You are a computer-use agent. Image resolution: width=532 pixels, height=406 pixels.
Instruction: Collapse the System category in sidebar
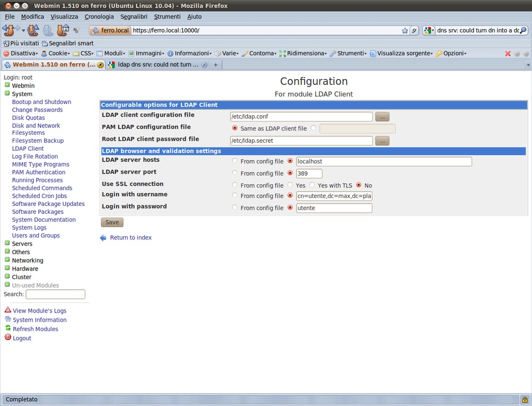coord(7,93)
